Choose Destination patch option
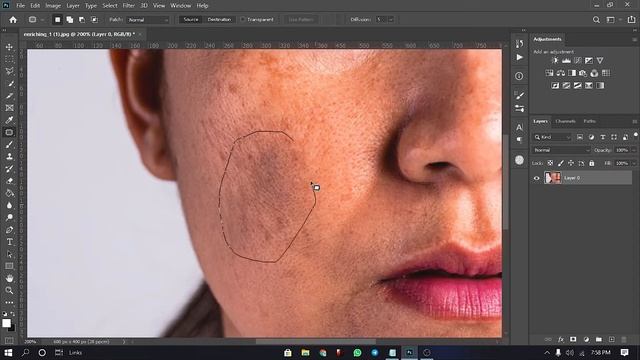640x360 pixels. coord(219,20)
